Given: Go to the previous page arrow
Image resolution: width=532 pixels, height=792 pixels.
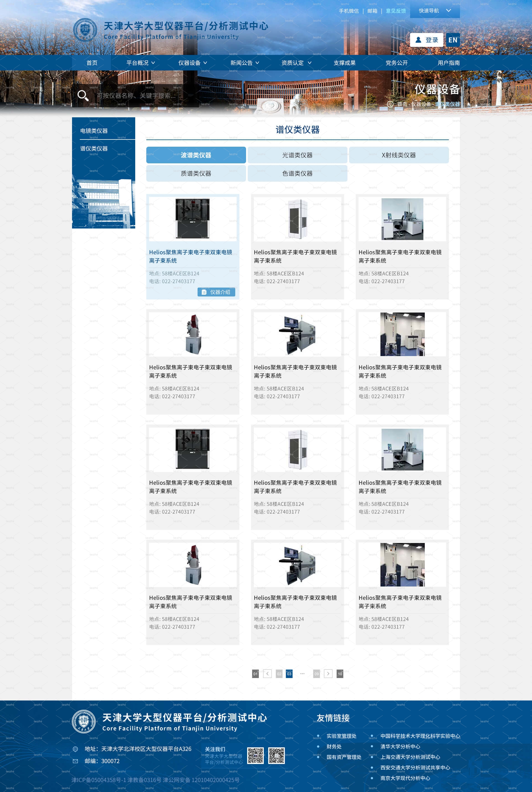Looking at the screenshot, I should (x=267, y=674).
